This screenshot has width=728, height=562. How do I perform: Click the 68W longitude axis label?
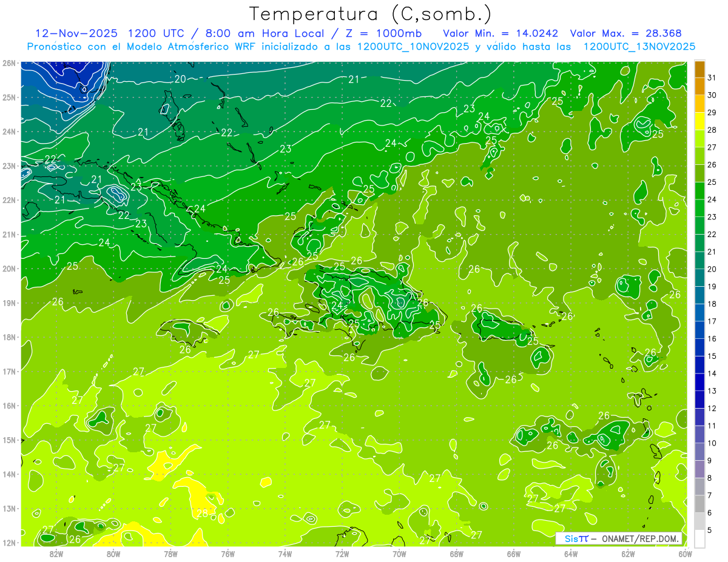pos(456,554)
